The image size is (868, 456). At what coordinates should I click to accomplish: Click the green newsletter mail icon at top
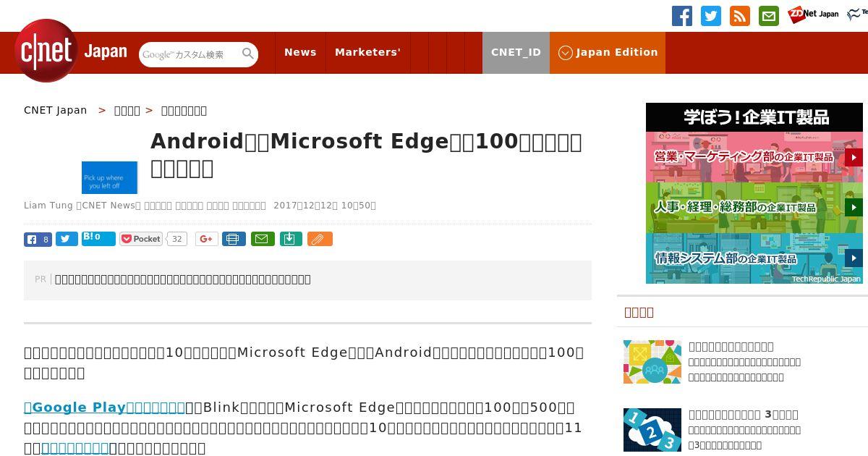click(x=769, y=16)
